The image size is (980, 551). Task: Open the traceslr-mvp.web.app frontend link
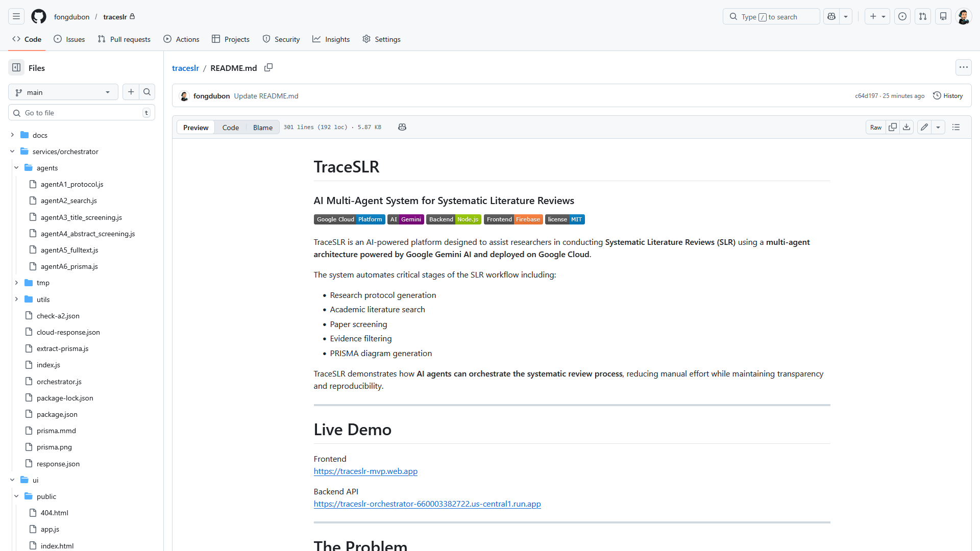(365, 471)
